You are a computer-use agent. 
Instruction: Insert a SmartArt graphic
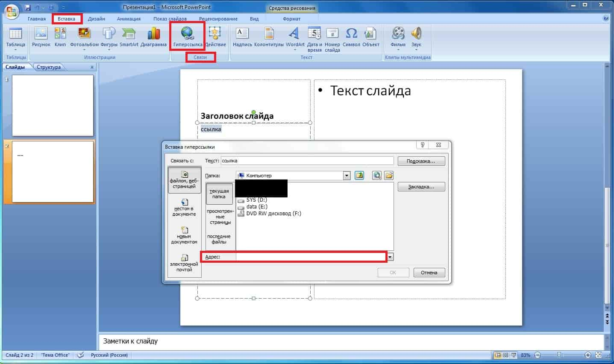[x=129, y=37]
